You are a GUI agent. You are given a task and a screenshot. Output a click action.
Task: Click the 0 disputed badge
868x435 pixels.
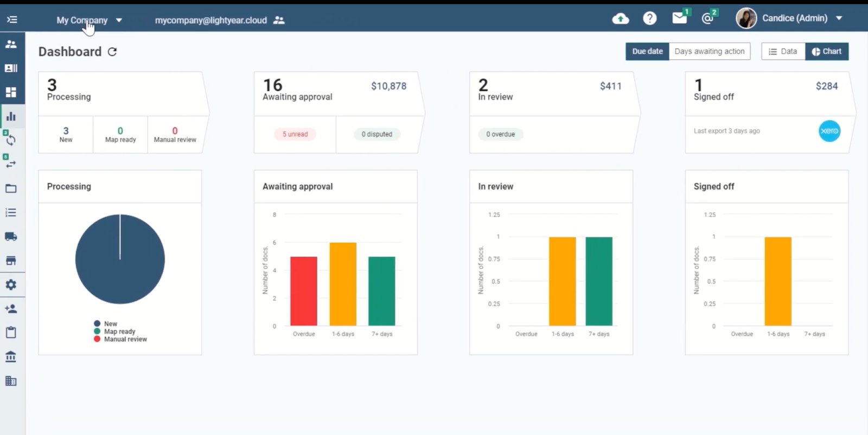(376, 134)
